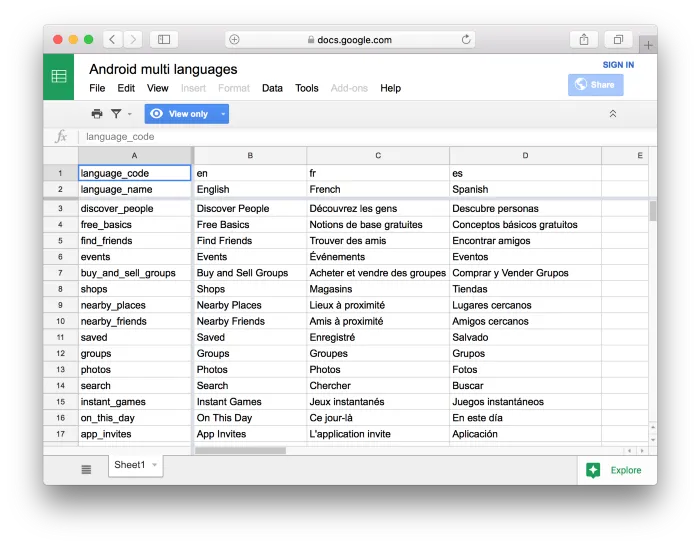Show all tabs overview icon

pos(618,39)
